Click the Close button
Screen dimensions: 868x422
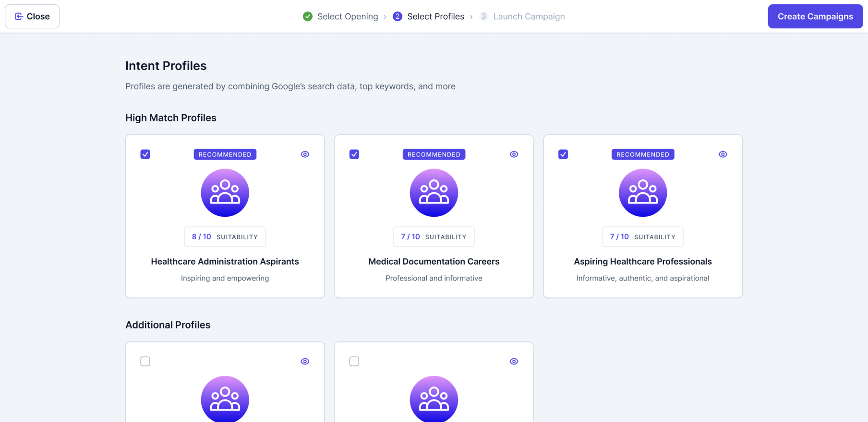tap(32, 16)
